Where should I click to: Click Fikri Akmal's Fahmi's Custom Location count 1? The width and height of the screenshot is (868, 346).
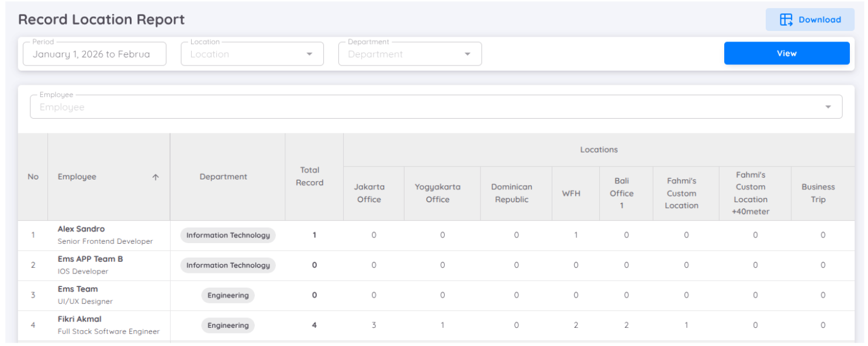[686, 326]
